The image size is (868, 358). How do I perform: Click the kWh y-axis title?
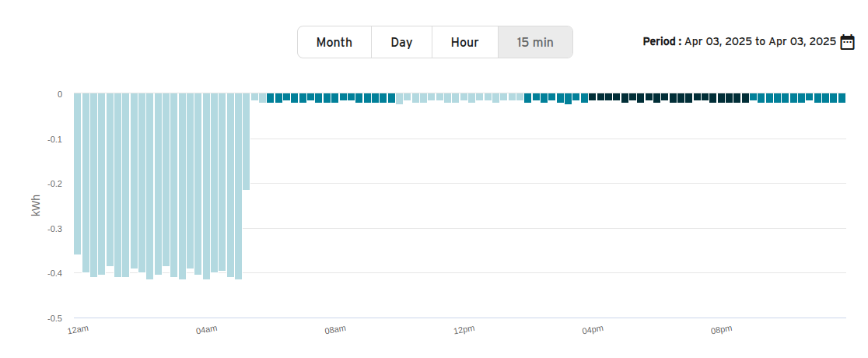[x=36, y=205]
